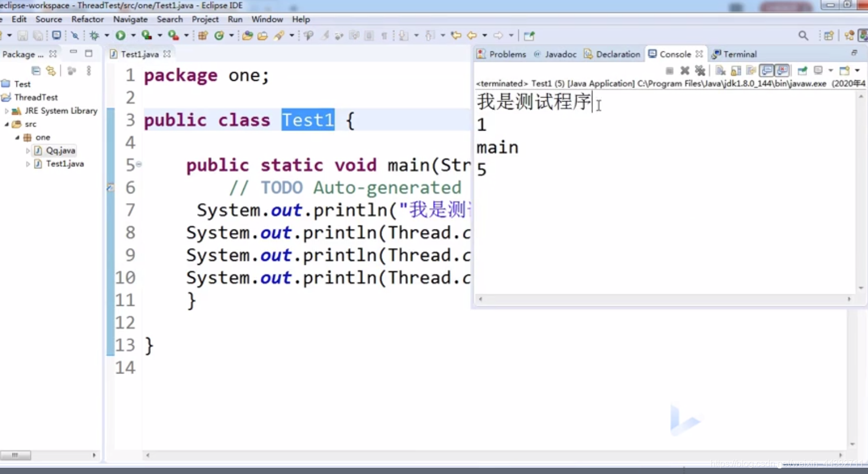The image size is (868, 474).
Task: Toggle Scroll Lock in Console toolbar
Action: pyautogui.click(x=736, y=71)
